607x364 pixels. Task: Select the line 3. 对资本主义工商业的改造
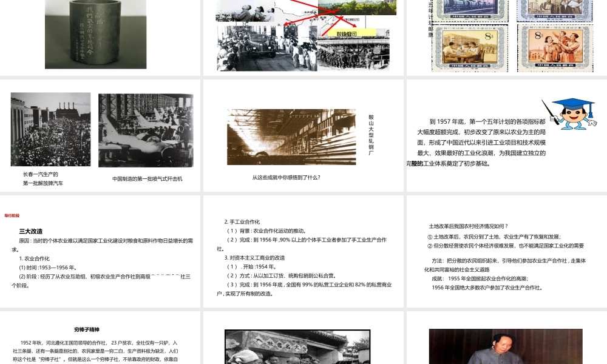tap(254, 258)
